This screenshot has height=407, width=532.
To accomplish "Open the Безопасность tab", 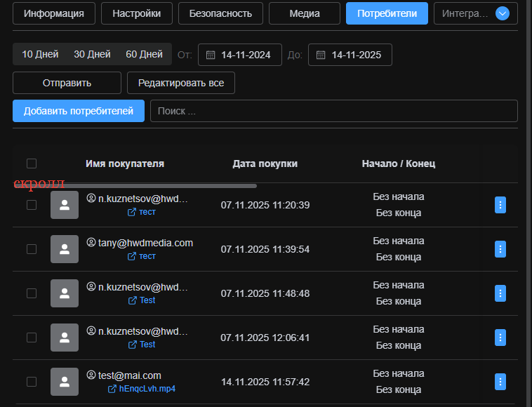I will (x=220, y=13).
